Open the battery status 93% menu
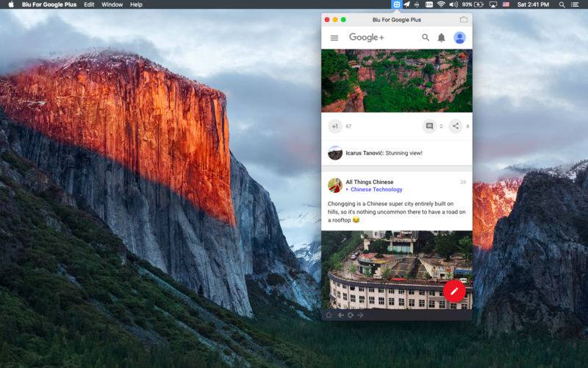The image size is (588, 368). pyautogui.click(x=473, y=4)
